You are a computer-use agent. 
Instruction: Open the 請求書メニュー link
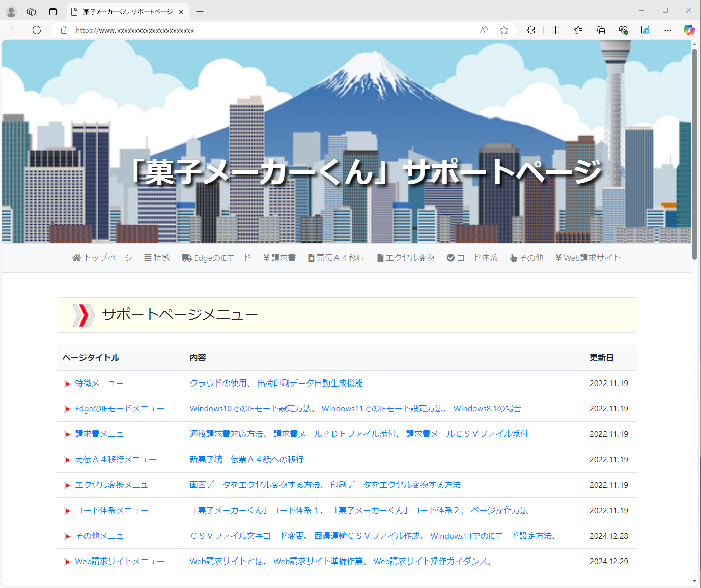(103, 434)
